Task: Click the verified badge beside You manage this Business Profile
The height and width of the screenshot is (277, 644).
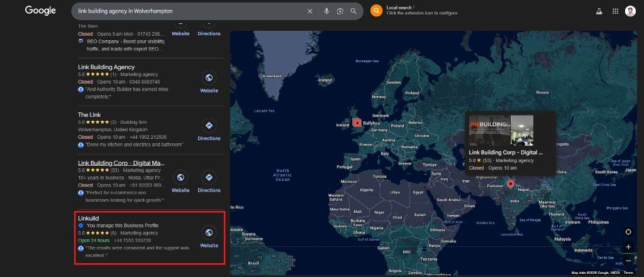Action: pos(81,225)
